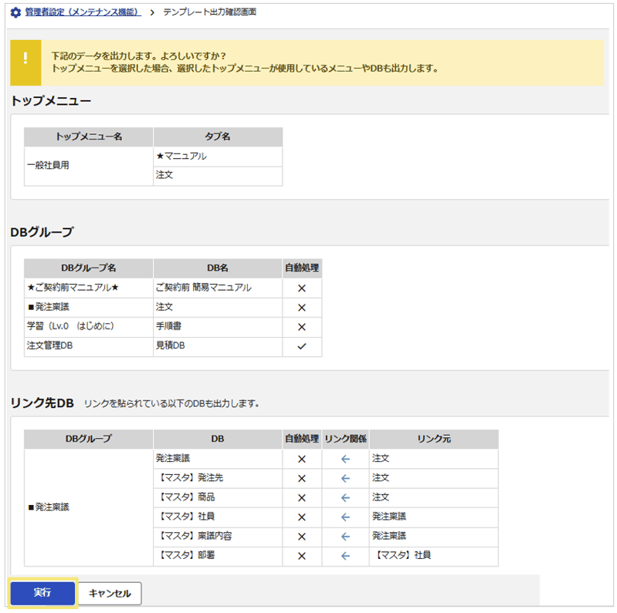Click the 見積DB name cell
Image resolution: width=617 pixels, height=613 pixels.
click(218, 346)
